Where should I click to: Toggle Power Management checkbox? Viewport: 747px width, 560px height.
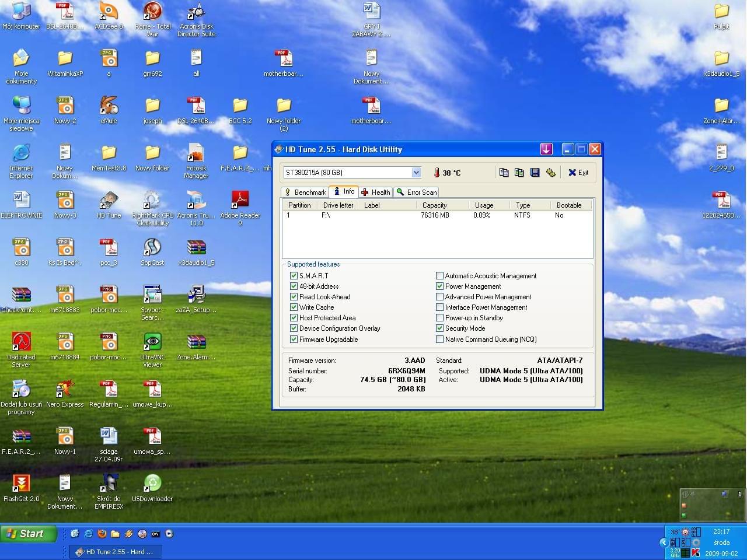(x=439, y=286)
